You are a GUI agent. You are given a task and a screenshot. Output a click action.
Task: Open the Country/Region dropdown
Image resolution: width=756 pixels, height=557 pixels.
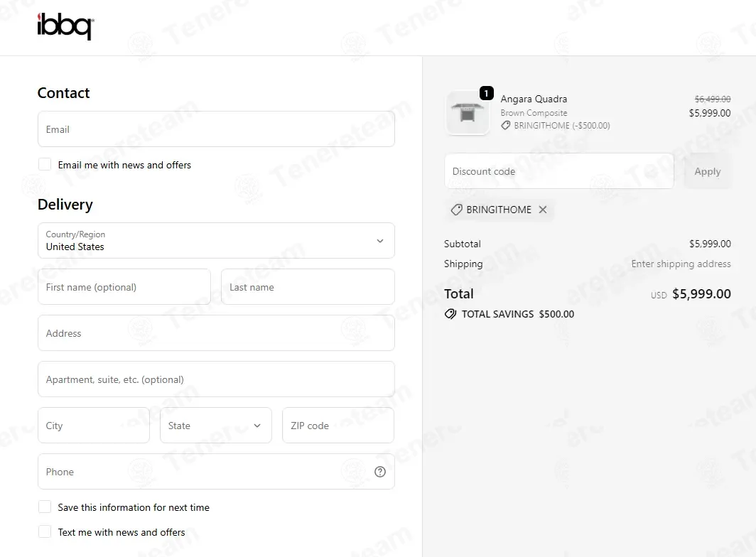(x=216, y=241)
